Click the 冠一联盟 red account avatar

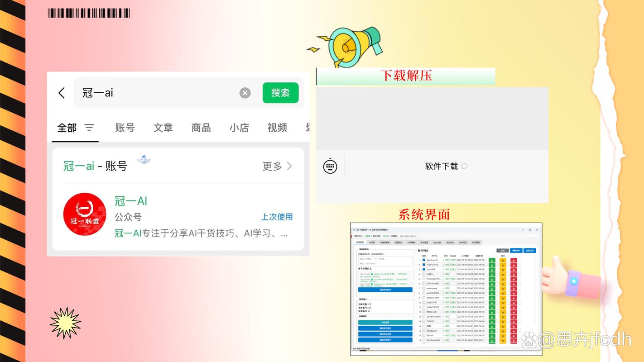click(x=85, y=214)
